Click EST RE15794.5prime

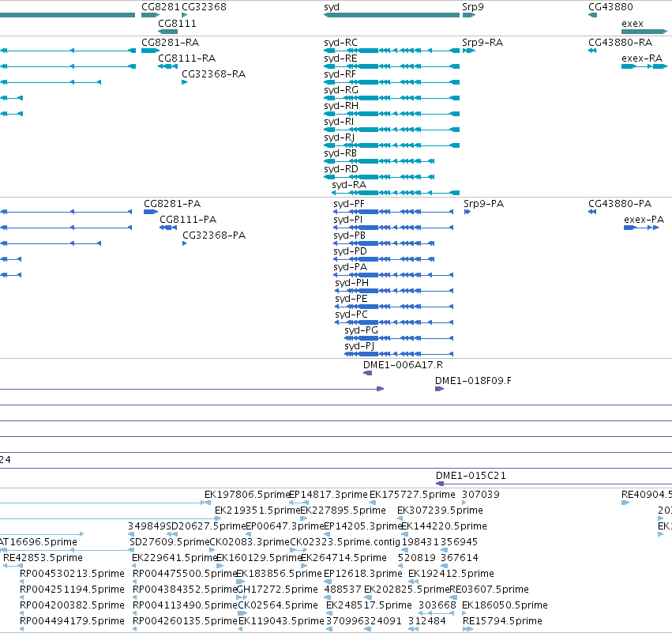(503, 622)
